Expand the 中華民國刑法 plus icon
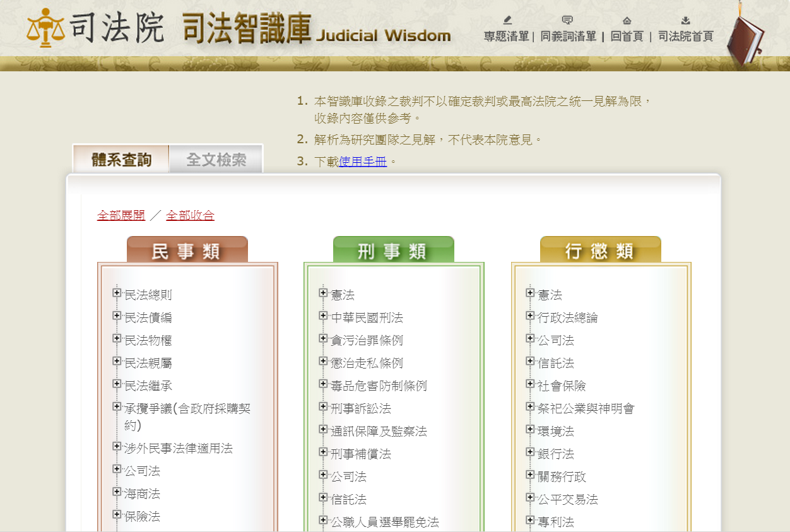Viewport: 790px width, 532px height. pos(323,316)
